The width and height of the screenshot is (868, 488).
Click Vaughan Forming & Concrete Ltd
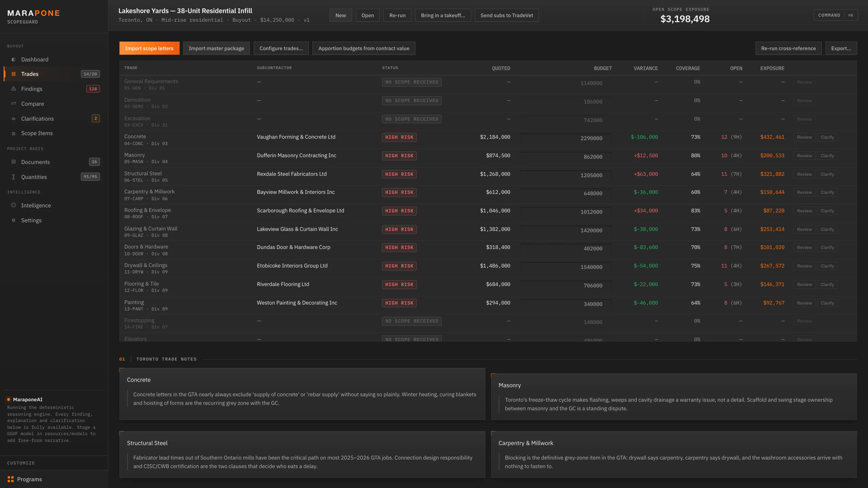[x=296, y=137]
